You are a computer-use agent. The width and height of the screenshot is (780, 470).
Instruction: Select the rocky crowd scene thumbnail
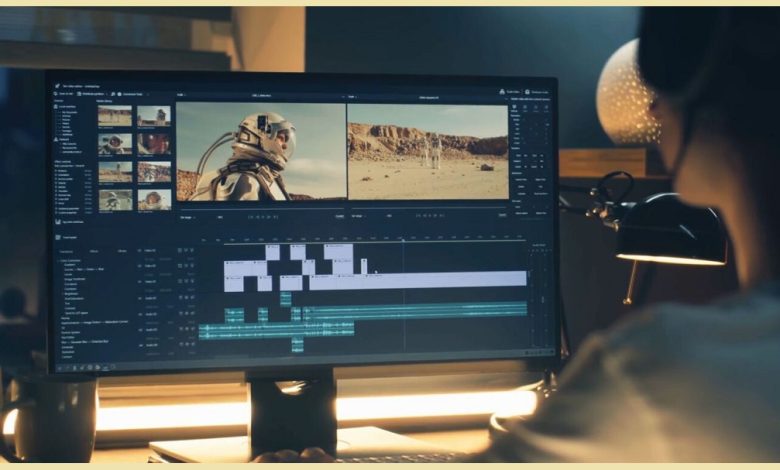coord(154,172)
